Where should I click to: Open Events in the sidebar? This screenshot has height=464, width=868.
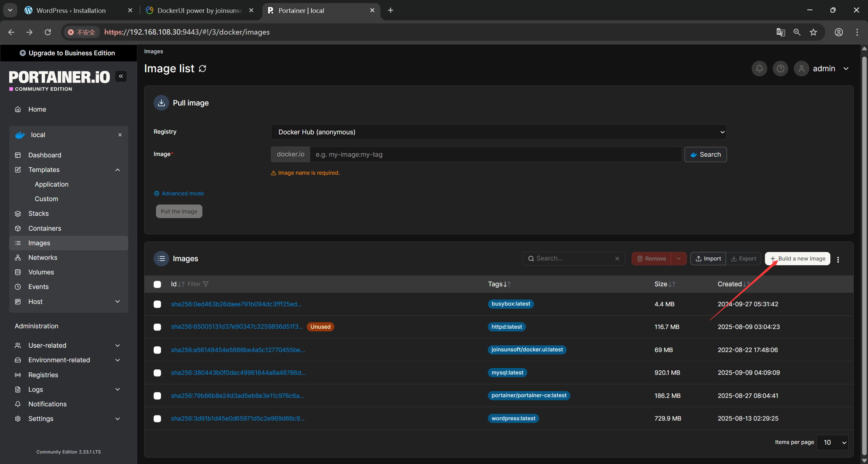click(68, 287)
